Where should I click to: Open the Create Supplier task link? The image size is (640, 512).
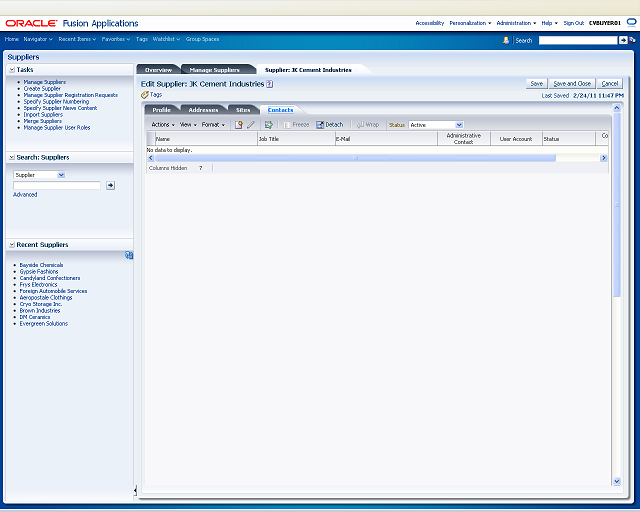(42, 89)
